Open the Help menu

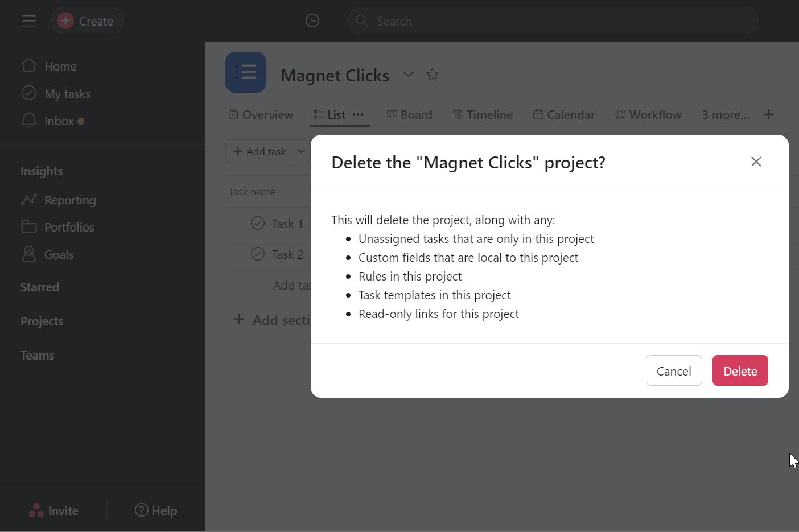pos(156,510)
